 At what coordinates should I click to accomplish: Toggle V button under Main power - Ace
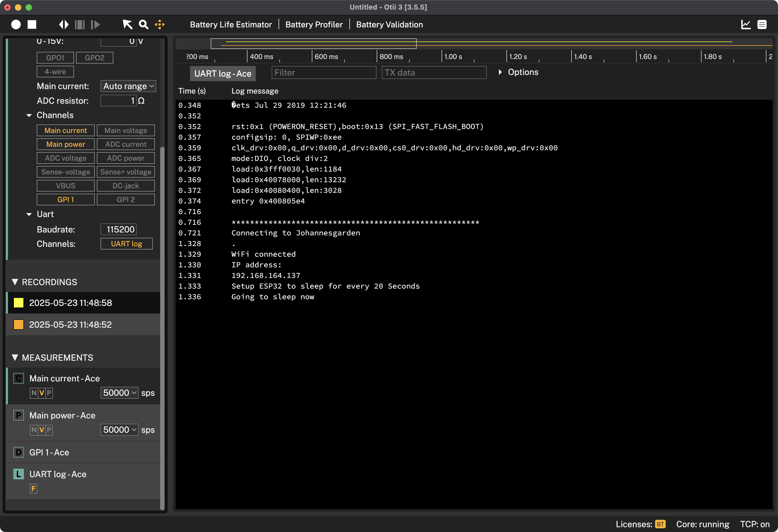tap(42, 430)
